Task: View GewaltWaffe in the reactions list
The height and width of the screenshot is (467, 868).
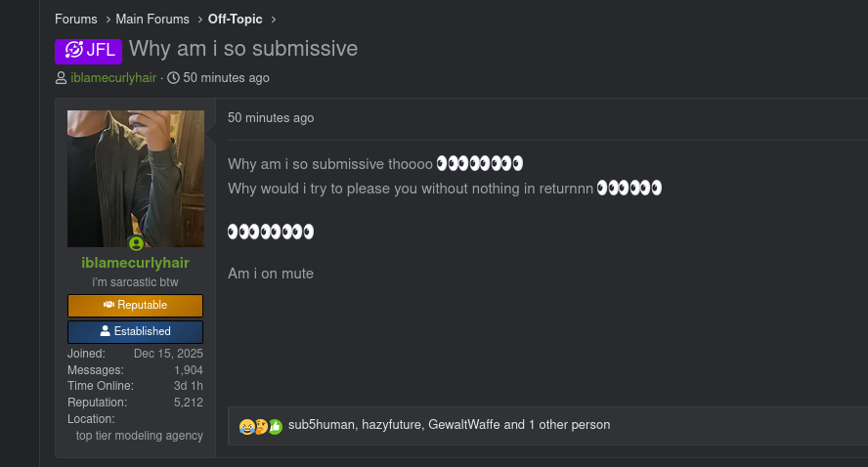Action: tap(463, 425)
